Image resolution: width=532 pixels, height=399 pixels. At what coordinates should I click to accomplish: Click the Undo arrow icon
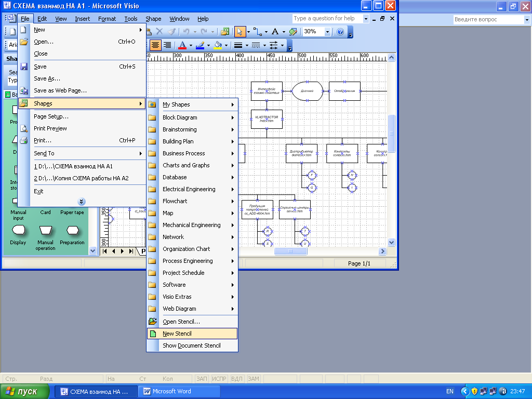click(x=186, y=32)
